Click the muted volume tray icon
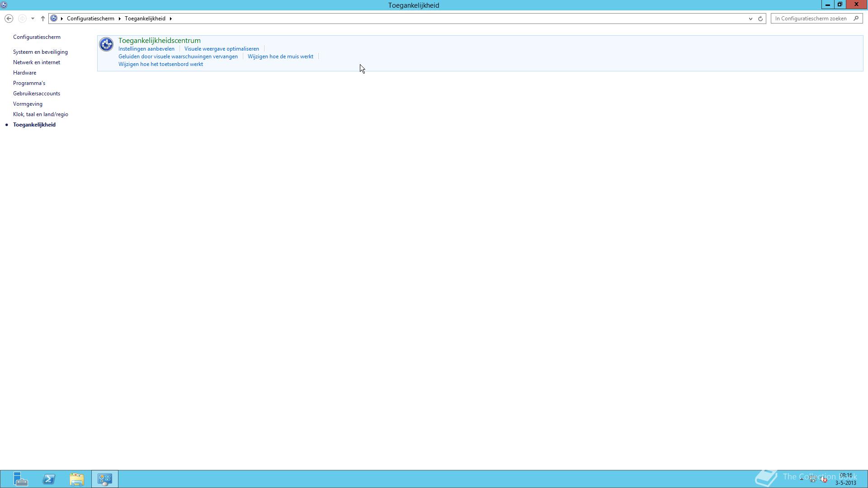 click(824, 479)
